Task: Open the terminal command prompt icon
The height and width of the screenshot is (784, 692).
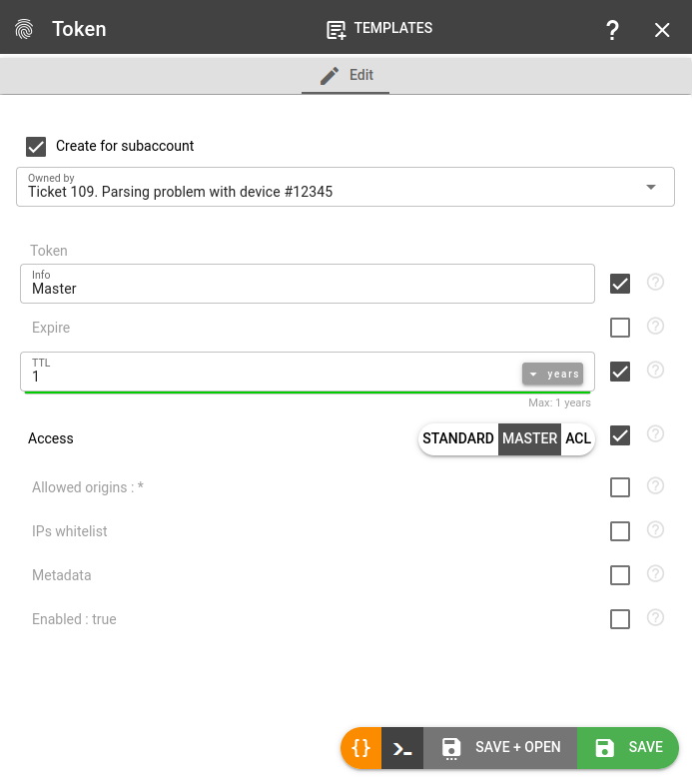Action: pyautogui.click(x=402, y=748)
